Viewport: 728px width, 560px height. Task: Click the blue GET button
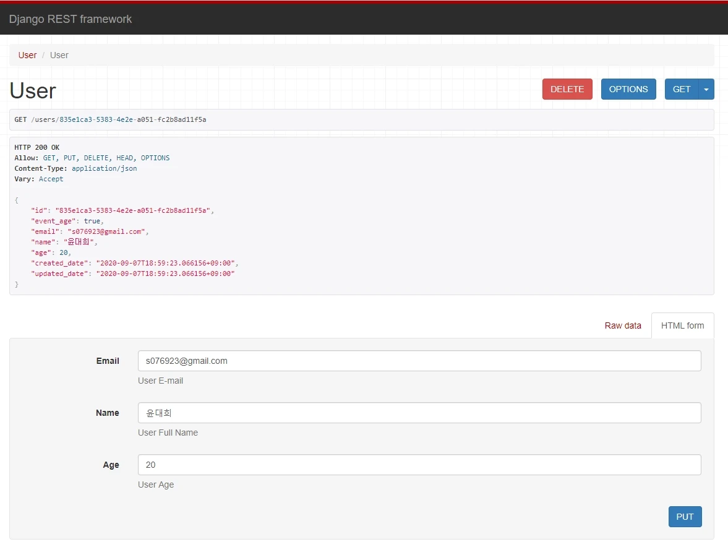point(681,89)
